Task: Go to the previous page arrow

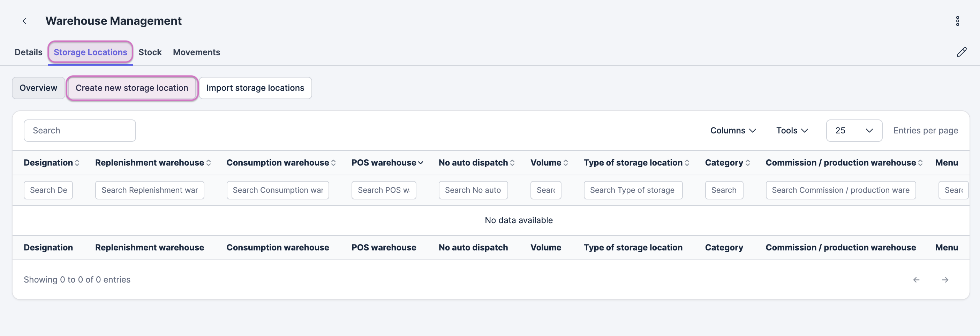Action: (916, 280)
